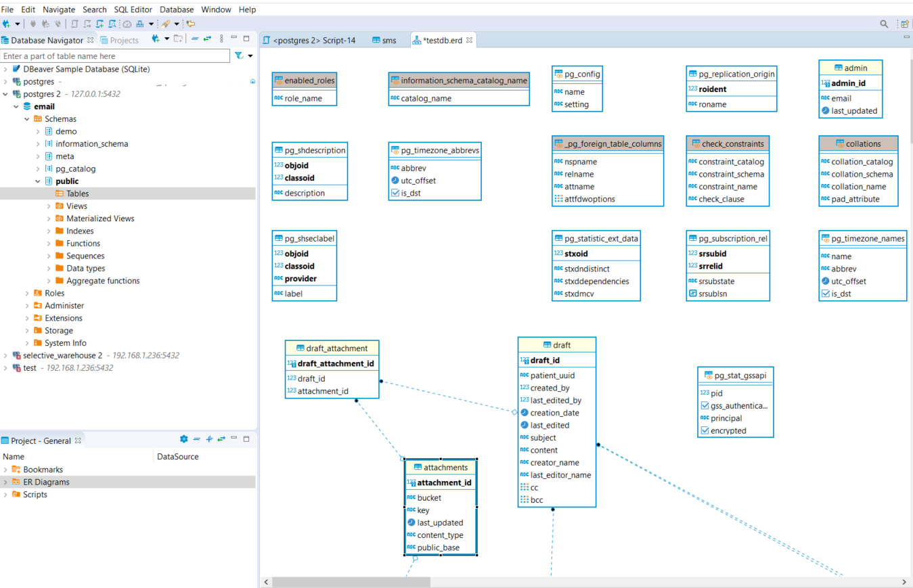Image resolution: width=913 pixels, height=588 pixels.
Task: Expand the Bookmarks folder in Project panel
Action: (x=6, y=470)
